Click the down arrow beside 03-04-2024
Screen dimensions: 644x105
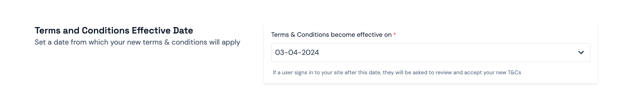[x=581, y=53]
